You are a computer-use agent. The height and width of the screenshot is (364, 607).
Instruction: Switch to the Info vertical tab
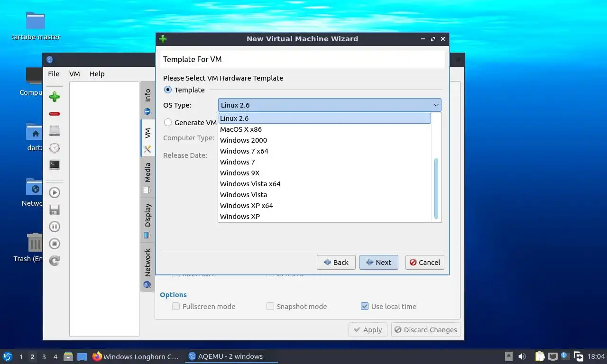point(147,100)
